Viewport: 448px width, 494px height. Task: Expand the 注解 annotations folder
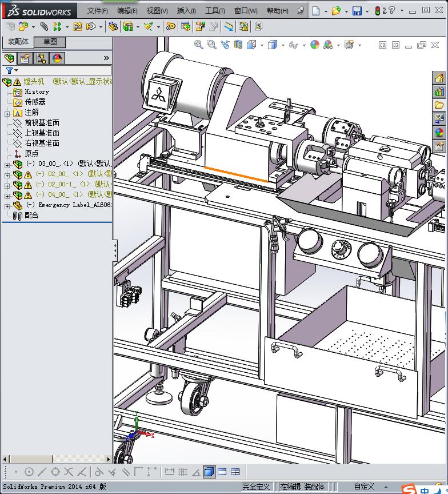(x=7, y=113)
